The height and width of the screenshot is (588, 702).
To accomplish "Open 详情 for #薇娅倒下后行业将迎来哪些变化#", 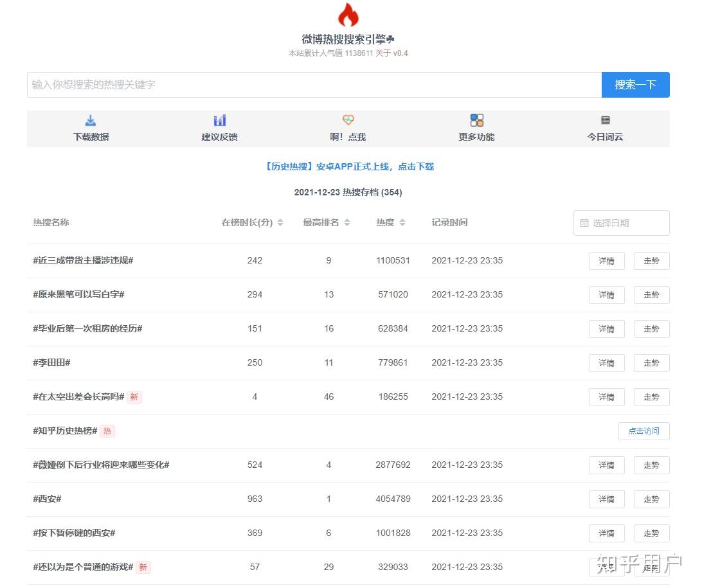I will [607, 465].
